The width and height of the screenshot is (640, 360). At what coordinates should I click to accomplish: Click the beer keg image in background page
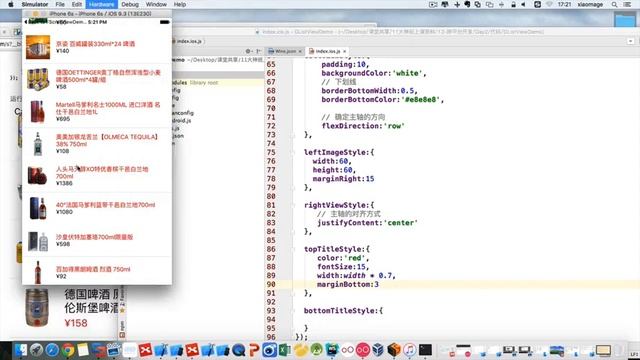coord(37,308)
